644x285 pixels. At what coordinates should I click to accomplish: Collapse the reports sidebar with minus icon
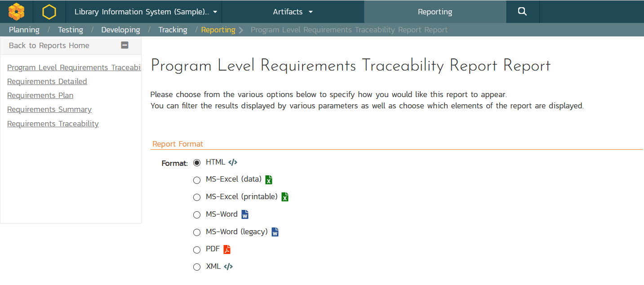point(125,45)
